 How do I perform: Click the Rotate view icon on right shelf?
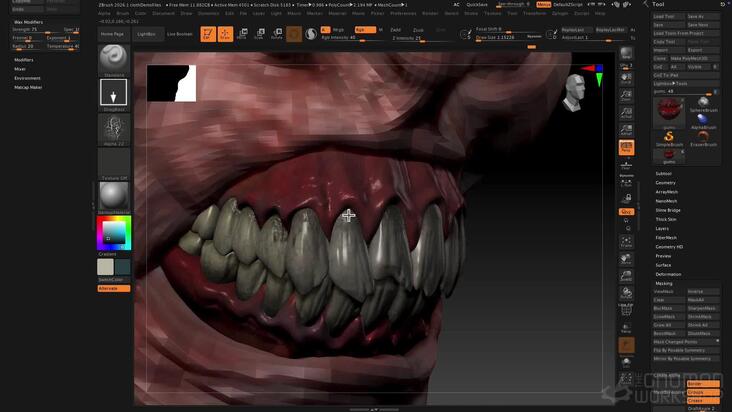click(626, 293)
